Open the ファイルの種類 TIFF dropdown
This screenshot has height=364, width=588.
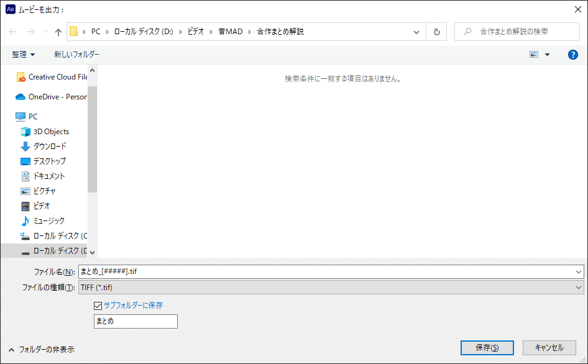(331, 288)
